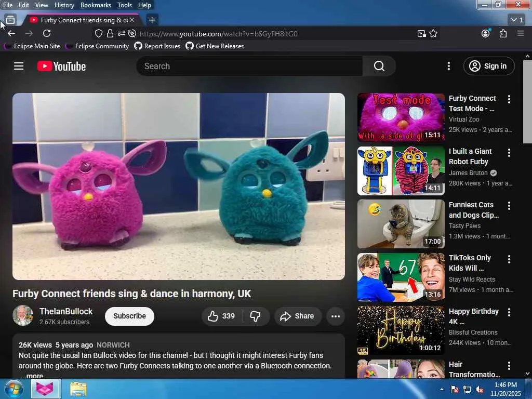Close the Furby Connect browser tab
532x399 pixels.
coord(132,20)
